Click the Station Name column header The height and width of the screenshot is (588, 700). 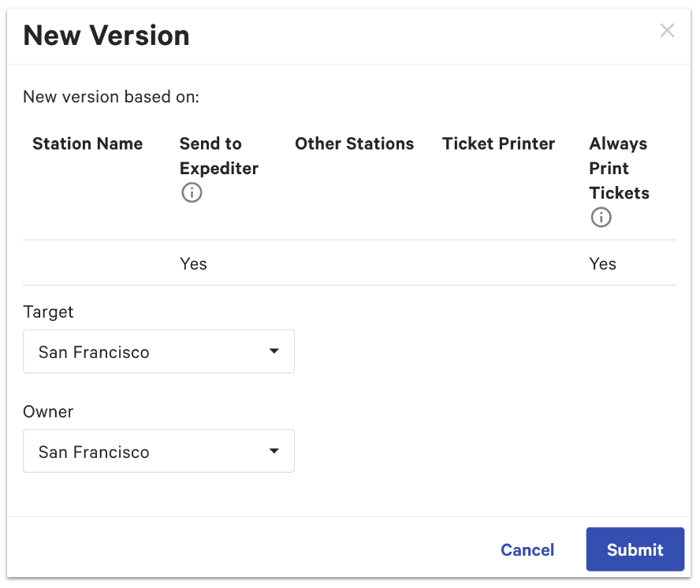click(x=87, y=143)
